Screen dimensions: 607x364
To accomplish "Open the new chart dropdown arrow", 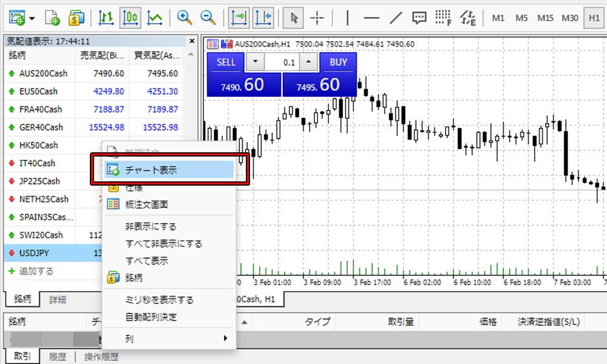I will coord(32,18).
